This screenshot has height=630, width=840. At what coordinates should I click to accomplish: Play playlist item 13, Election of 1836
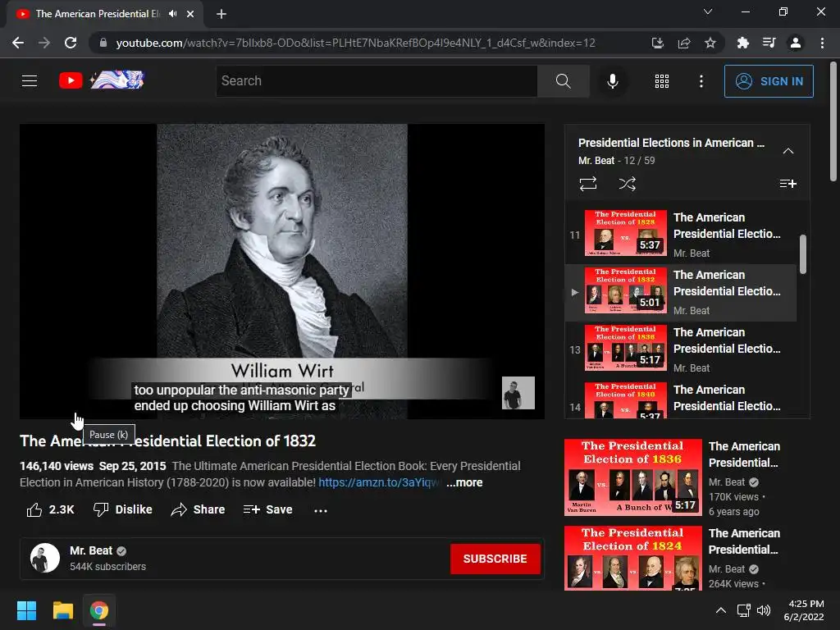point(681,349)
